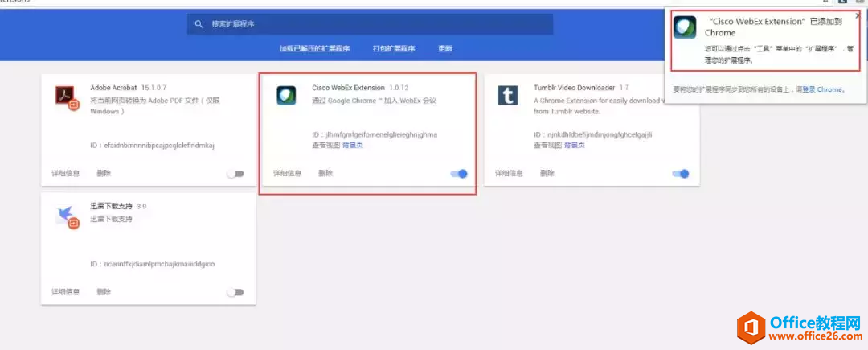Open 详细信息 for Cisco WebEx Extension

287,173
